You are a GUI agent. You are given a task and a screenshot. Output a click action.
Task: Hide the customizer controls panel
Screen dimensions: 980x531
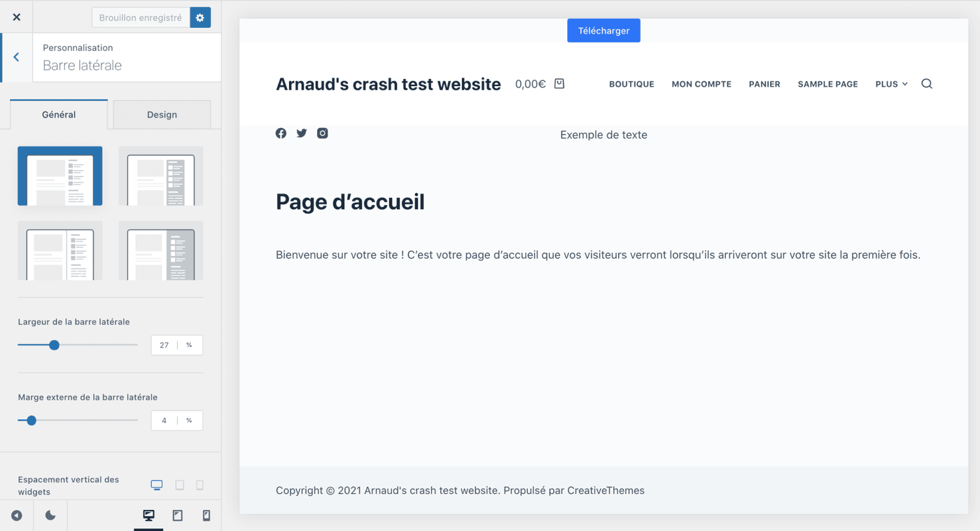(17, 516)
